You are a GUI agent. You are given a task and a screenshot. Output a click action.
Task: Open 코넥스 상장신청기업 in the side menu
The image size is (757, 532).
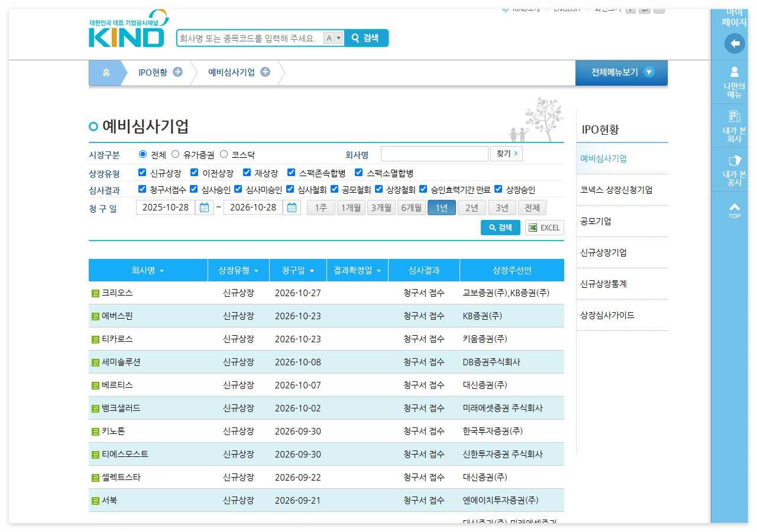pos(617,190)
